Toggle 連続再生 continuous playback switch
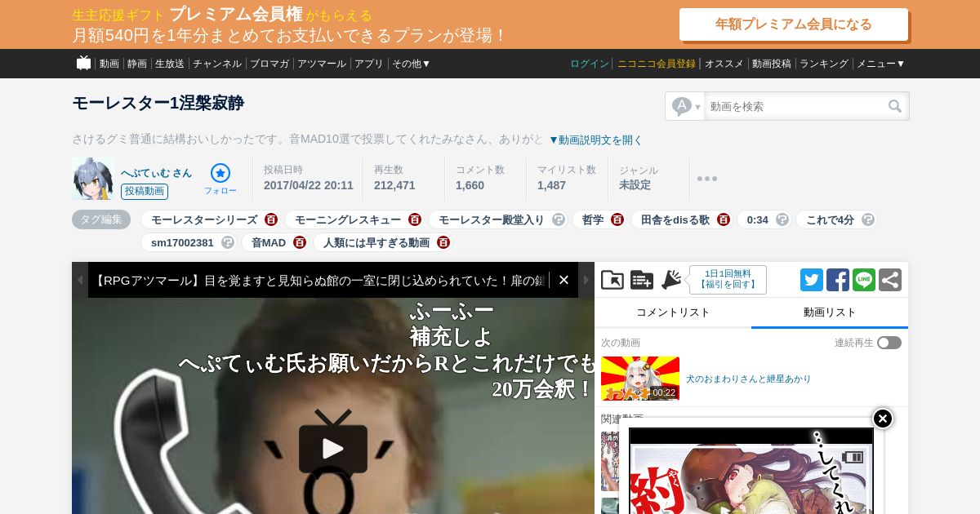Viewport: 980px width, 514px height. pyautogui.click(x=889, y=343)
